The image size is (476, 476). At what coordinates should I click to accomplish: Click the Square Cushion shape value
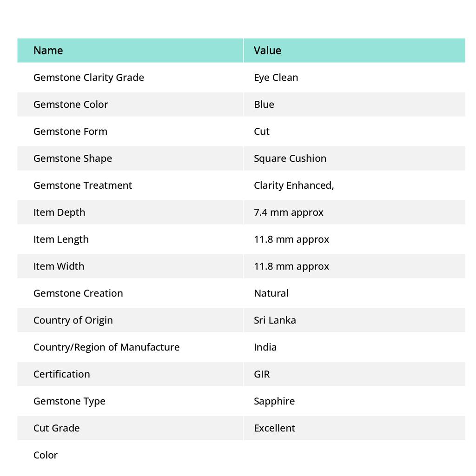click(290, 159)
